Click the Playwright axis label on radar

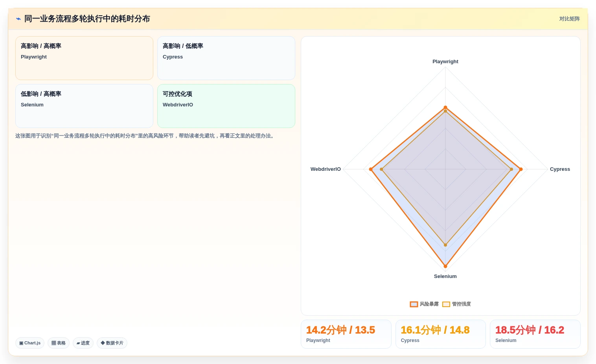(445, 62)
